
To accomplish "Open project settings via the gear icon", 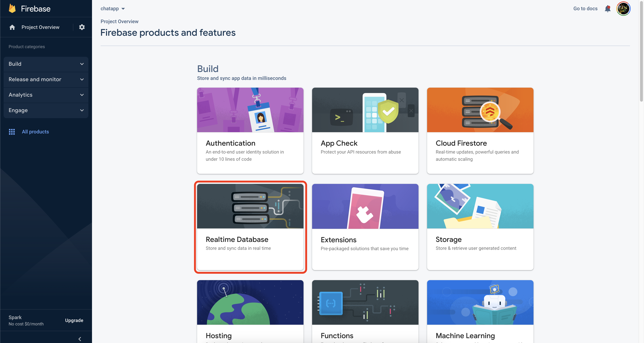I will coord(82,27).
